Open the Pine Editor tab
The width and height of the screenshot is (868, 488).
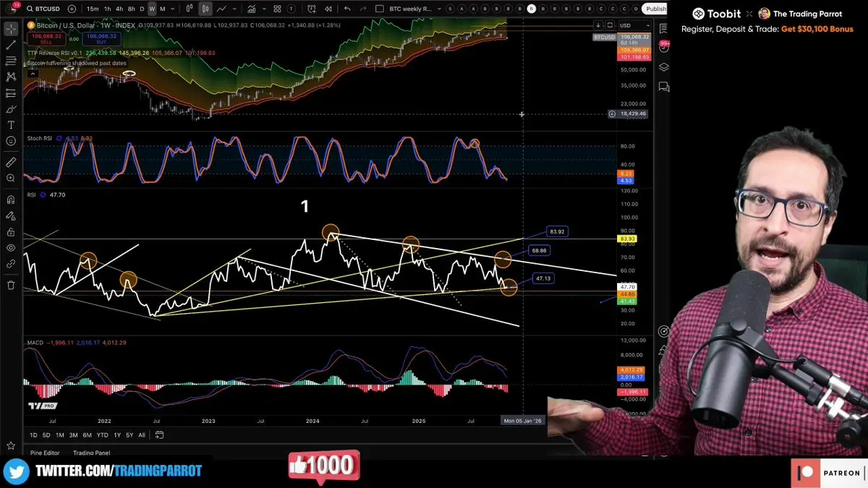tap(45, 453)
